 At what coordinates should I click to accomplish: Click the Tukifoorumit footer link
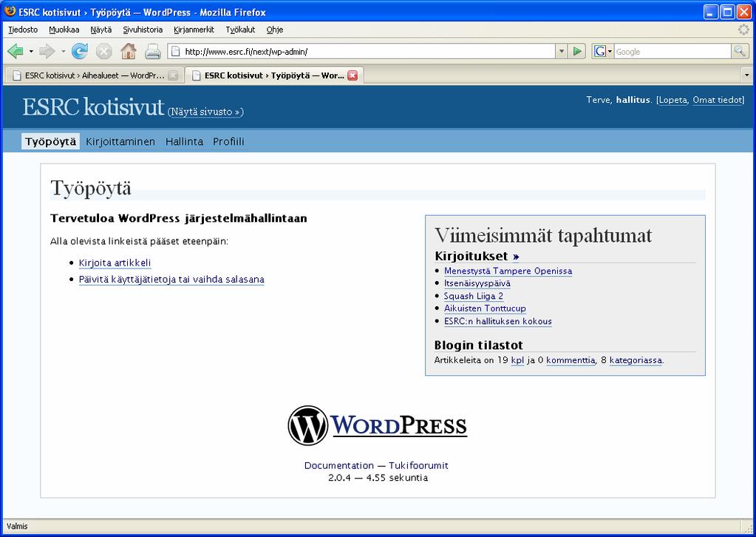pyautogui.click(x=418, y=465)
